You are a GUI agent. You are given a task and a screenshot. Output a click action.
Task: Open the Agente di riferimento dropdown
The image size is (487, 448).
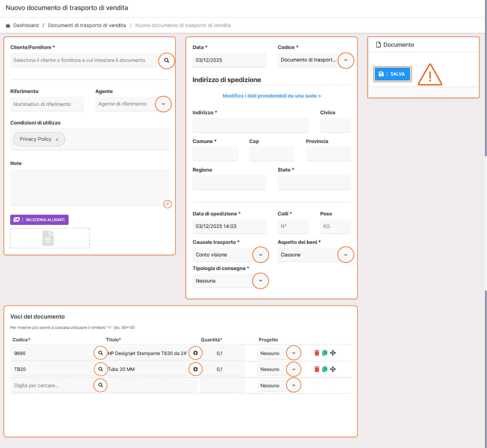pos(163,104)
